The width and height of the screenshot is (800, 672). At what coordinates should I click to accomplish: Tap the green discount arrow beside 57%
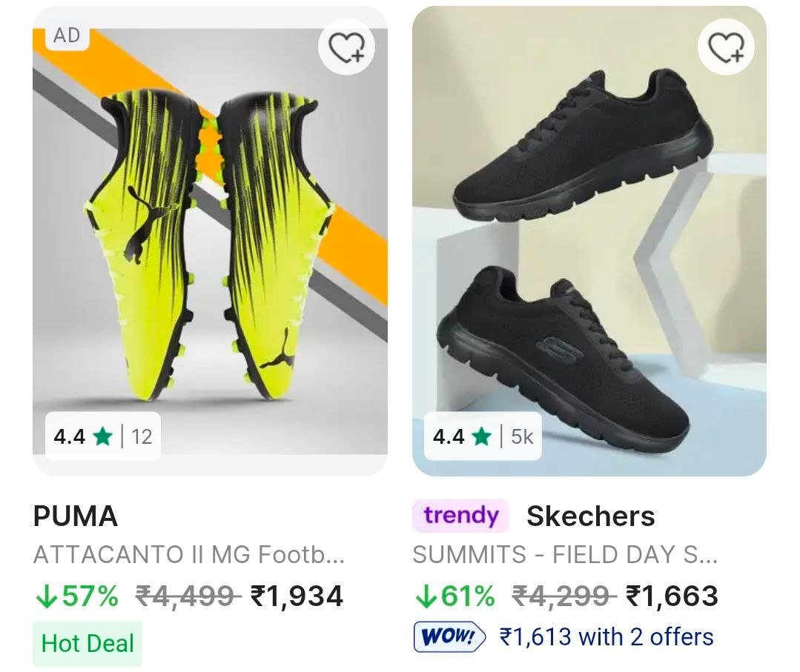[x=46, y=596]
